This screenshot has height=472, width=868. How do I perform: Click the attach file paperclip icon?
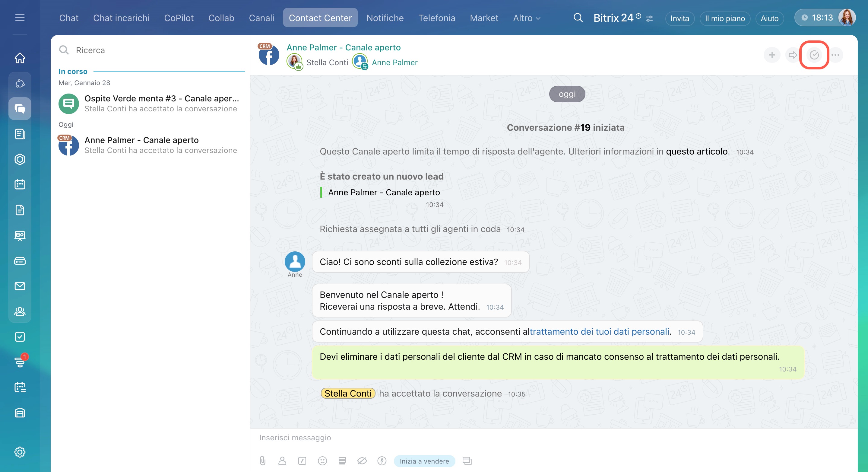coord(262,461)
